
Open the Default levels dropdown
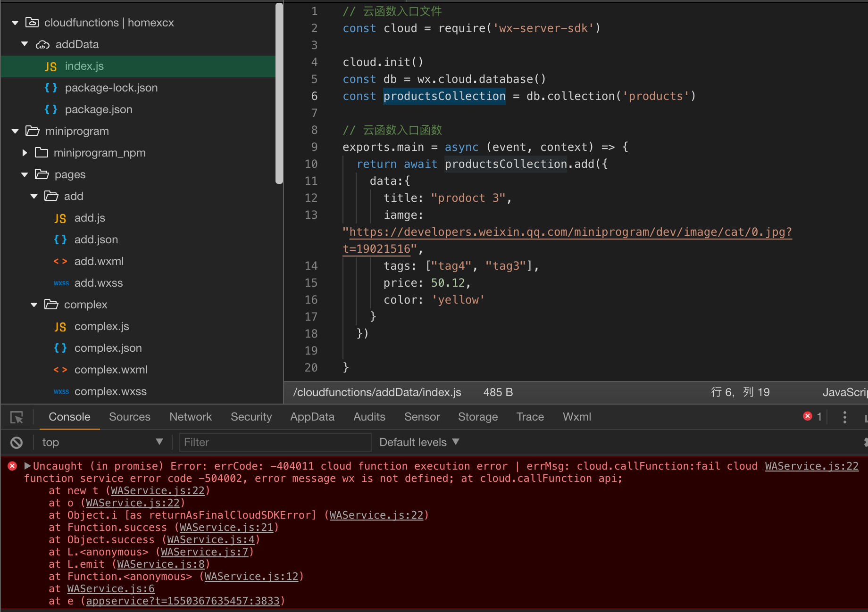[419, 442]
